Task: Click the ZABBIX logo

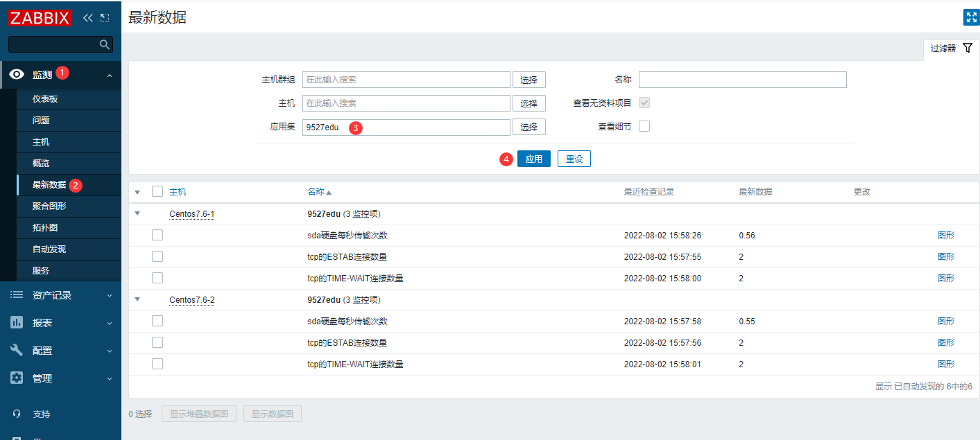Action: pyautogui.click(x=40, y=18)
